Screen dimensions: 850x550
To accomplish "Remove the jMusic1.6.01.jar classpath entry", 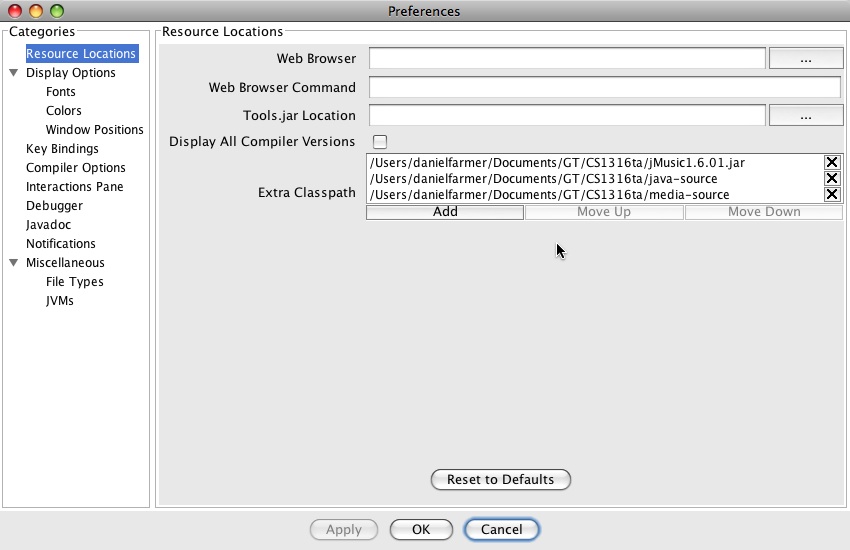I will click(x=831, y=163).
